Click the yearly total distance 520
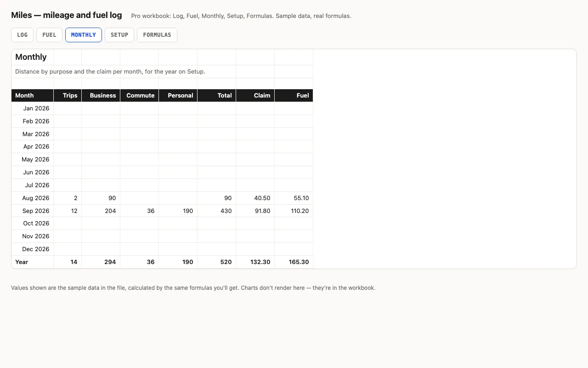The width and height of the screenshot is (588, 368). (x=217, y=262)
